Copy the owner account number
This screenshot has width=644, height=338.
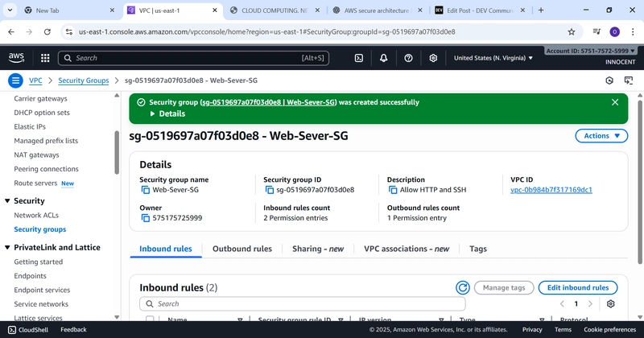[146, 218]
